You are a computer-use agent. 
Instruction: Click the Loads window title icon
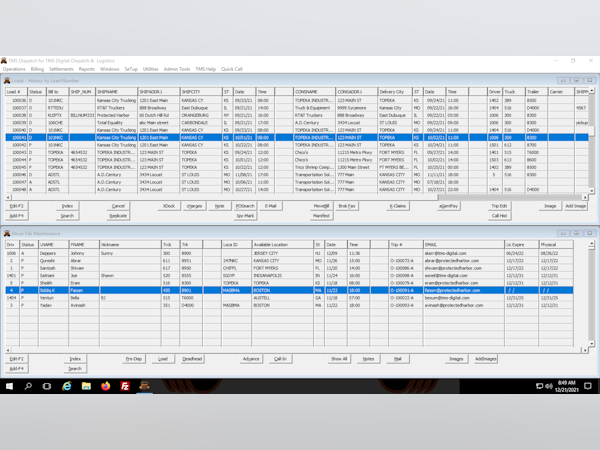(7, 80)
